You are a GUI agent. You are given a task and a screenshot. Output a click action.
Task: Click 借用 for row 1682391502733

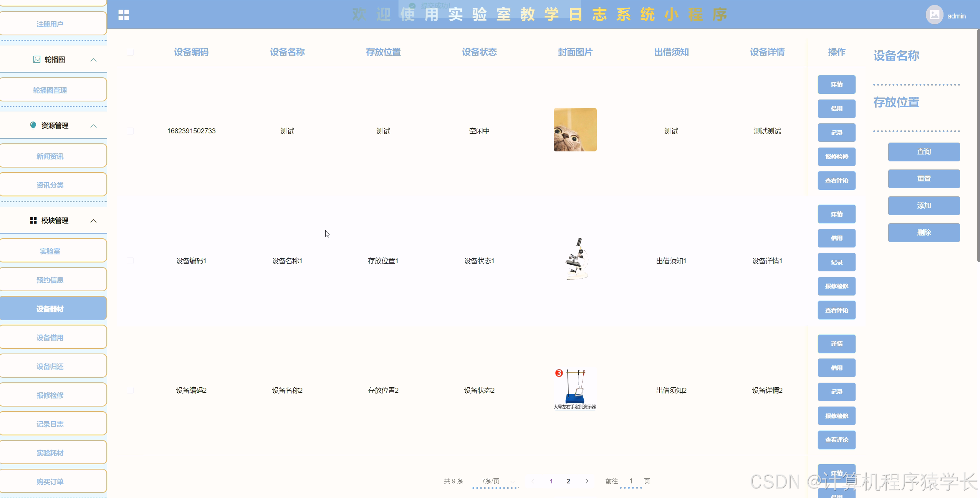coord(837,109)
